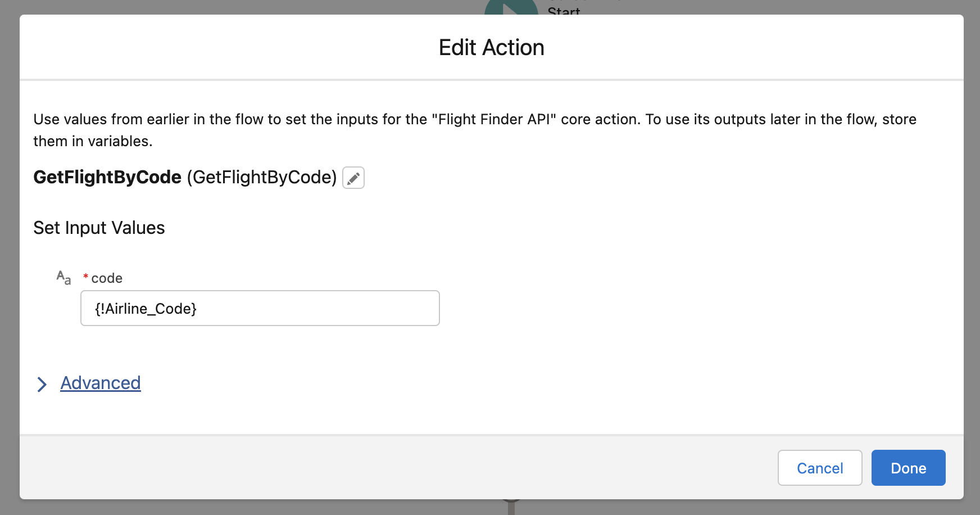Open the Advanced link

(101, 383)
